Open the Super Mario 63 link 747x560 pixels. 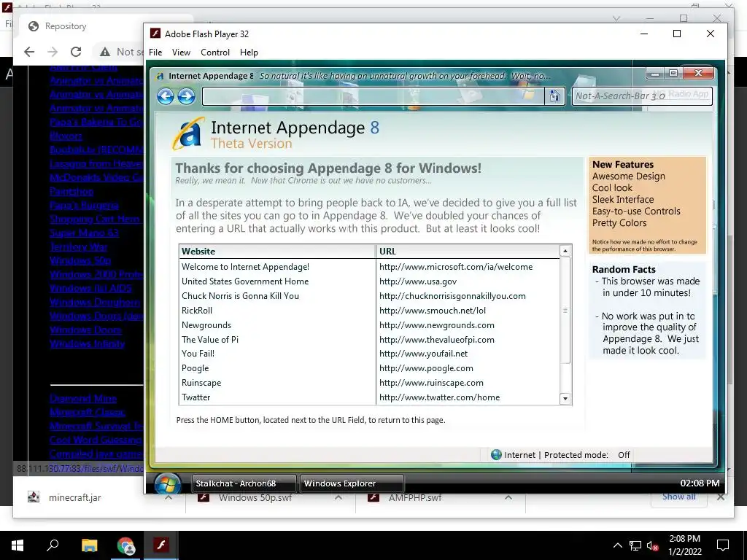pos(84,233)
